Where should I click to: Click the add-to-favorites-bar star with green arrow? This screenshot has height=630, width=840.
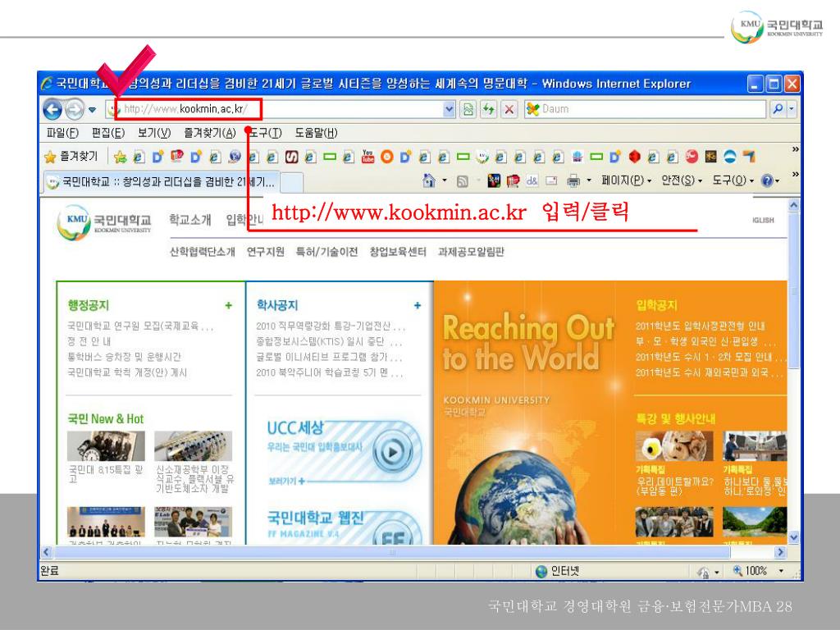pyautogui.click(x=120, y=157)
